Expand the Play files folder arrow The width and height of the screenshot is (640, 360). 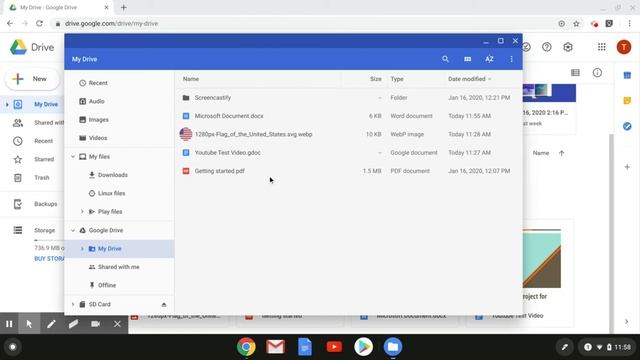pyautogui.click(x=82, y=211)
